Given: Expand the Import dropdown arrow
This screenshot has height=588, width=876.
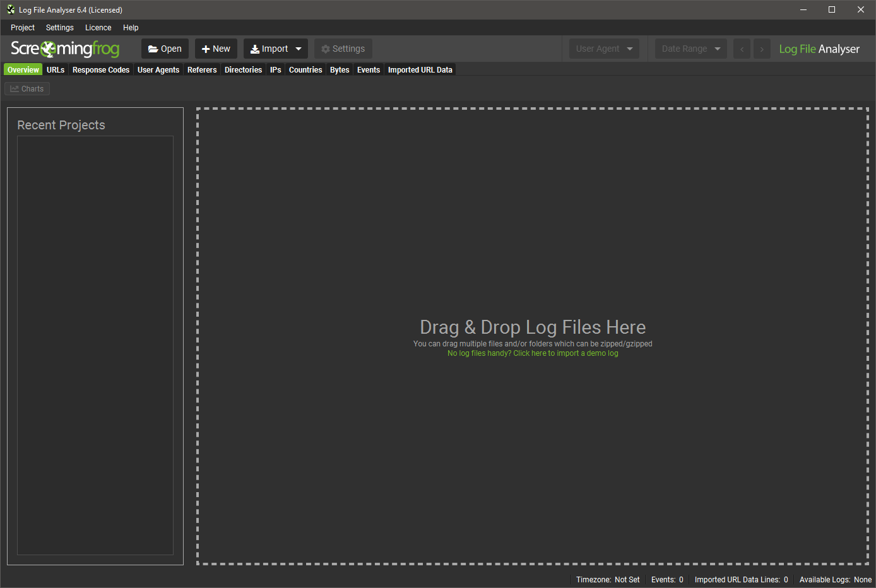Looking at the screenshot, I should point(299,49).
